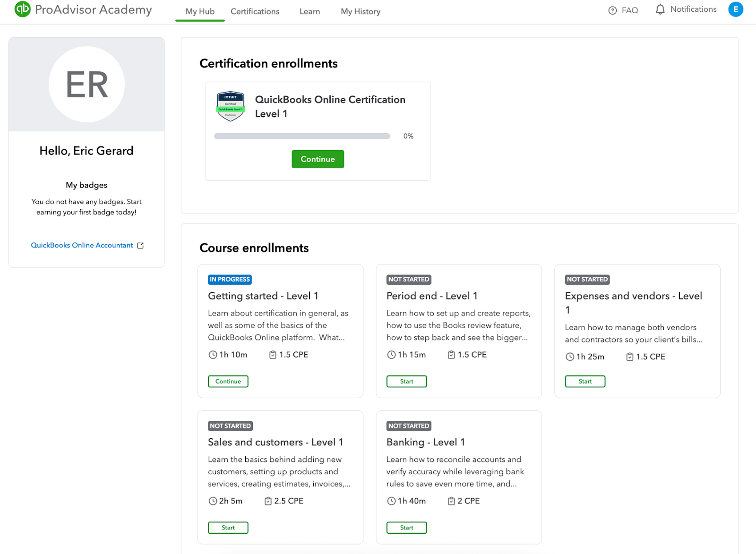756x554 pixels.
Task: Select the clock icon on Getting started course
Action: point(212,355)
